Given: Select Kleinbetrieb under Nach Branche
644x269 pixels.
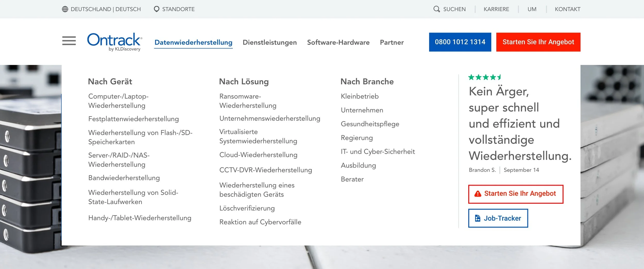Looking at the screenshot, I should [x=360, y=96].
